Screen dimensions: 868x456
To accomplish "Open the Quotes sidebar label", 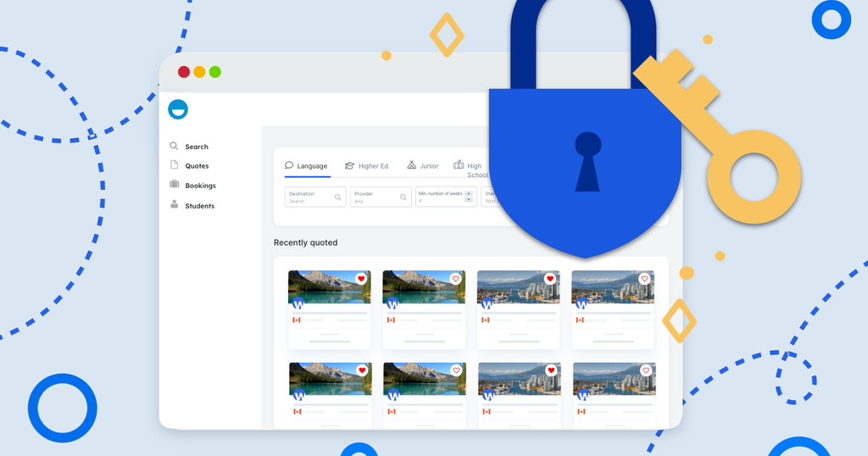I will [x=197, y=166].
